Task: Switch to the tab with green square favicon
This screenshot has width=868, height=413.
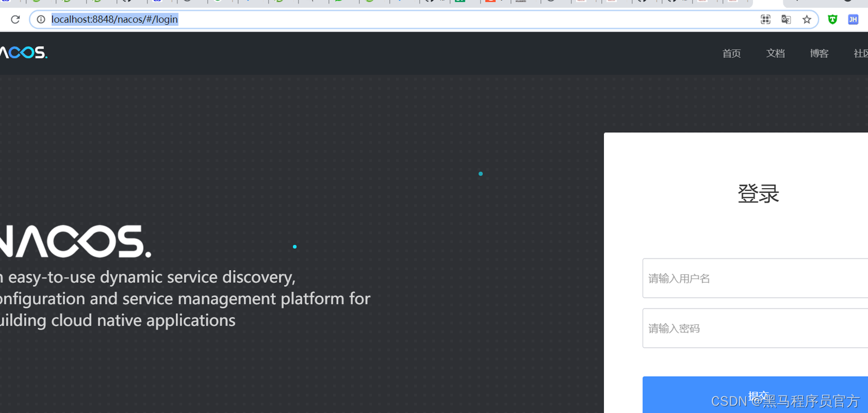Action: click(459, 1)
